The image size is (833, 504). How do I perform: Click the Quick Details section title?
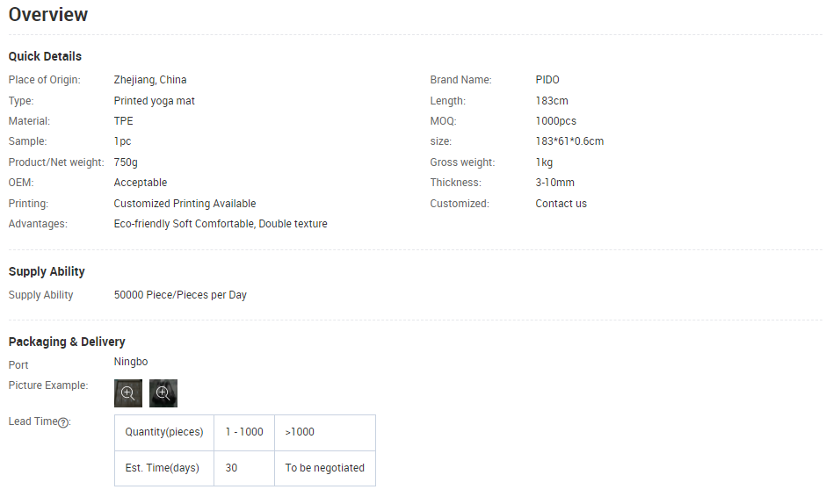(x=45, y=56)
